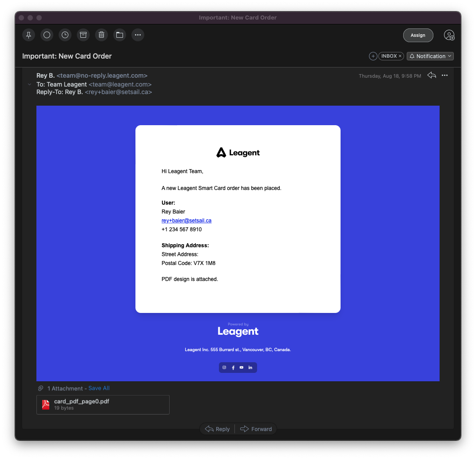476x459 pixels.
Task: Click Save All for attachments
Action: point(99,388)
